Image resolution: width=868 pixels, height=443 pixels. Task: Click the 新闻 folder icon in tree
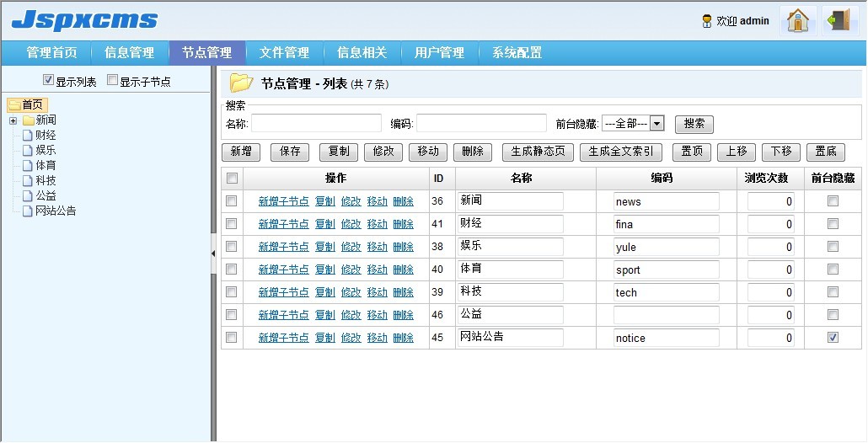(28, 120)
